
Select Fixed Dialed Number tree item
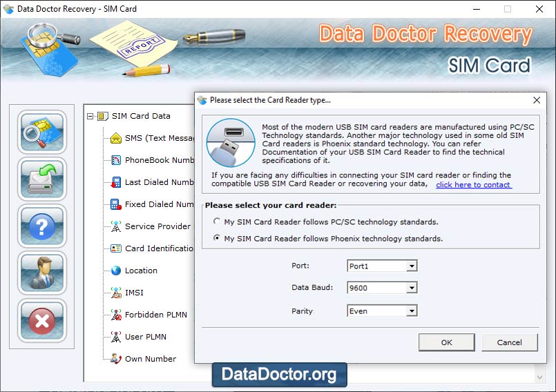[x=160, y=204]
